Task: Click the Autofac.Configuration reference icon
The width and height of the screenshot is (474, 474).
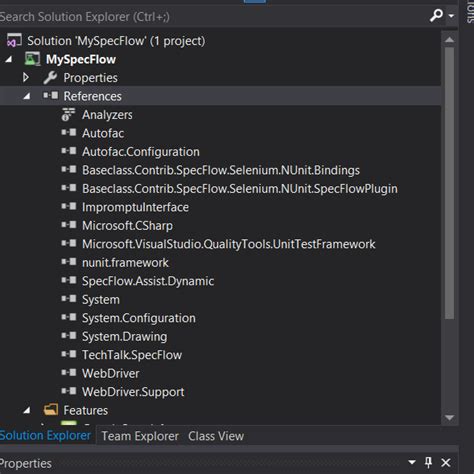Action: pyautogui.click(x=69, y=151)
